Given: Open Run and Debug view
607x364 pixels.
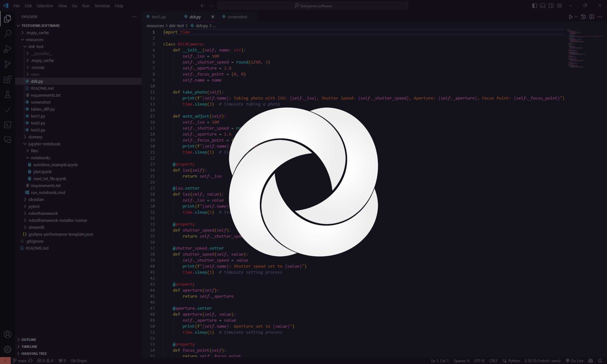Looking at the screenshot, I should click(8, 49).
